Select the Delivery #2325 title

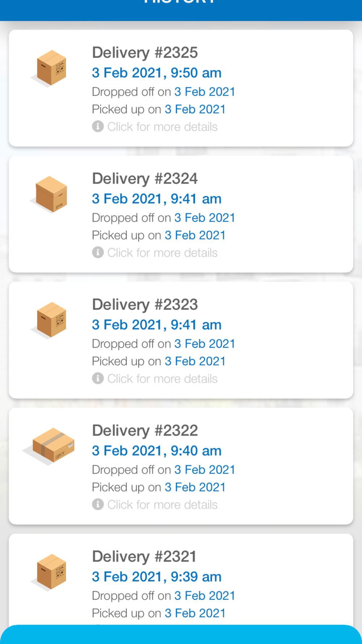(x=145, y=53)
